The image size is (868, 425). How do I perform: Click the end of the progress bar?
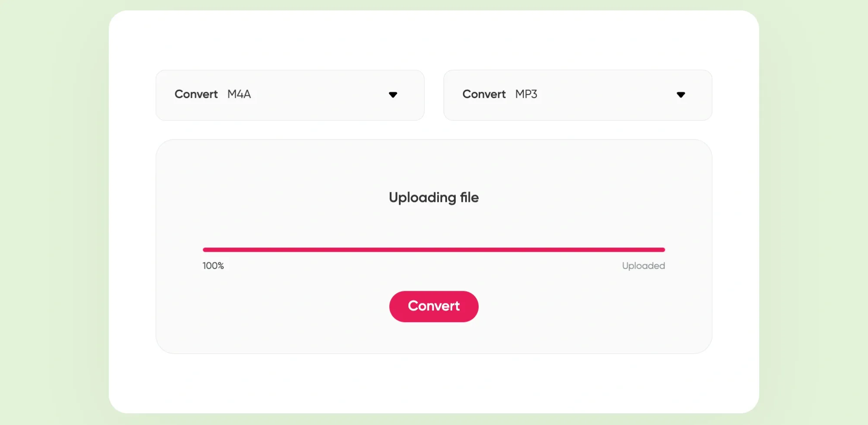[662, 249]
